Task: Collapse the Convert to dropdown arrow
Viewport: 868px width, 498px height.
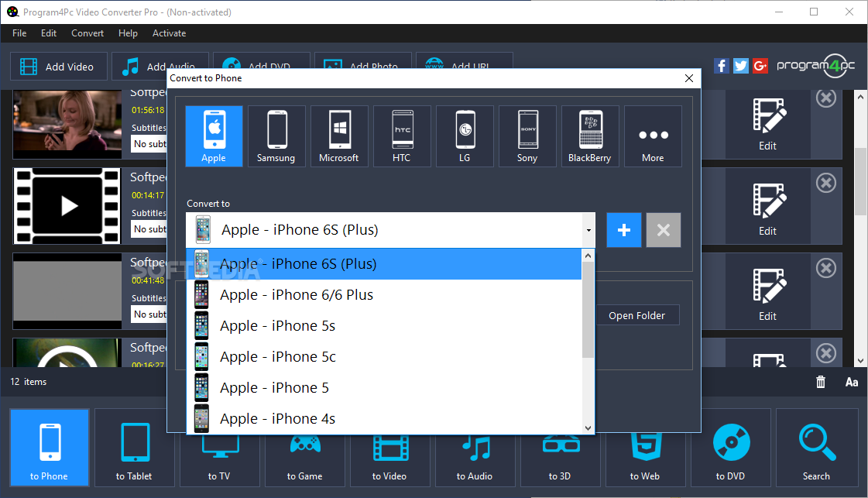Action: click(588, 230)
